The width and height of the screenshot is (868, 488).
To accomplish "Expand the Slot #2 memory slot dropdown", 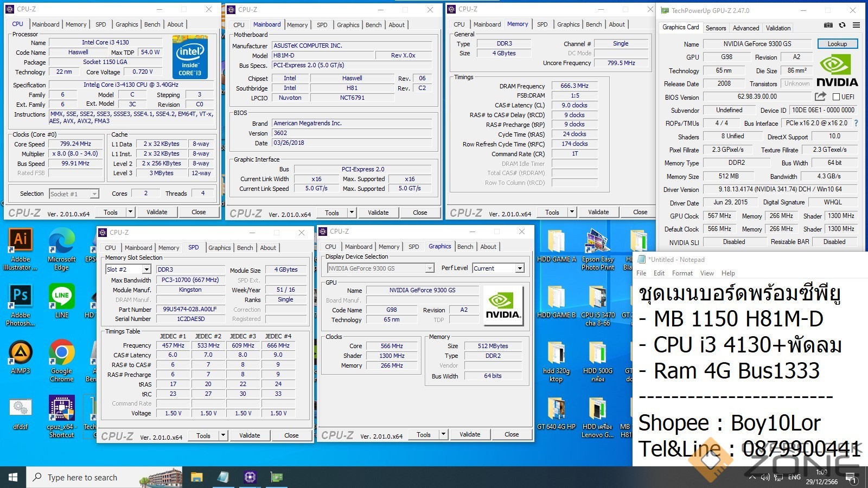I will 146,269.
